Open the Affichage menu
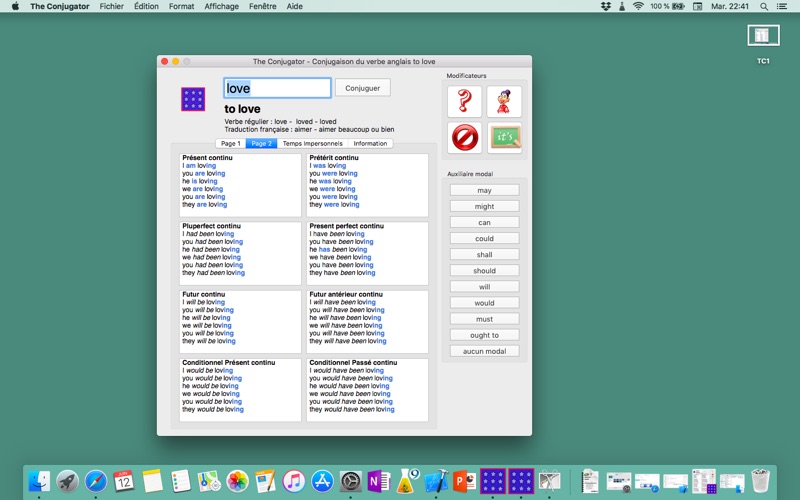Viewport: 800px width, 500px height. [221, 6]
